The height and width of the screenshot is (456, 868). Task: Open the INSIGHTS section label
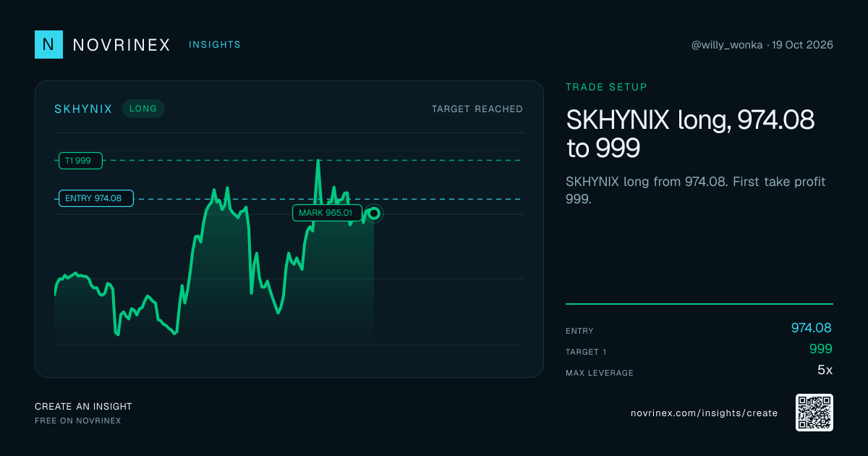coord(215,45)
